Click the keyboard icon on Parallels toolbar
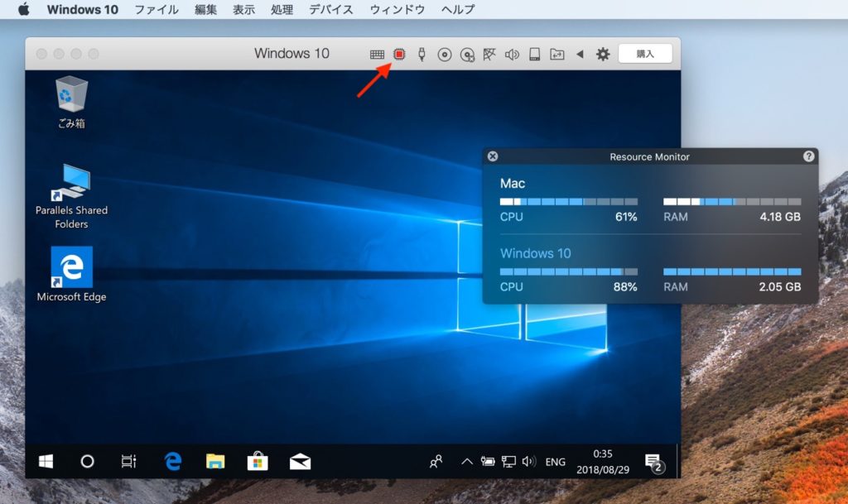The height and width of the screenshot is (504, 848). (378, 53)
